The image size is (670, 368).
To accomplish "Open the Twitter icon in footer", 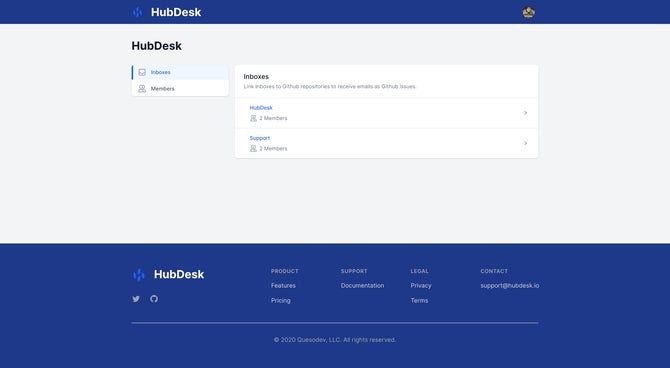I will click(136, 299).
